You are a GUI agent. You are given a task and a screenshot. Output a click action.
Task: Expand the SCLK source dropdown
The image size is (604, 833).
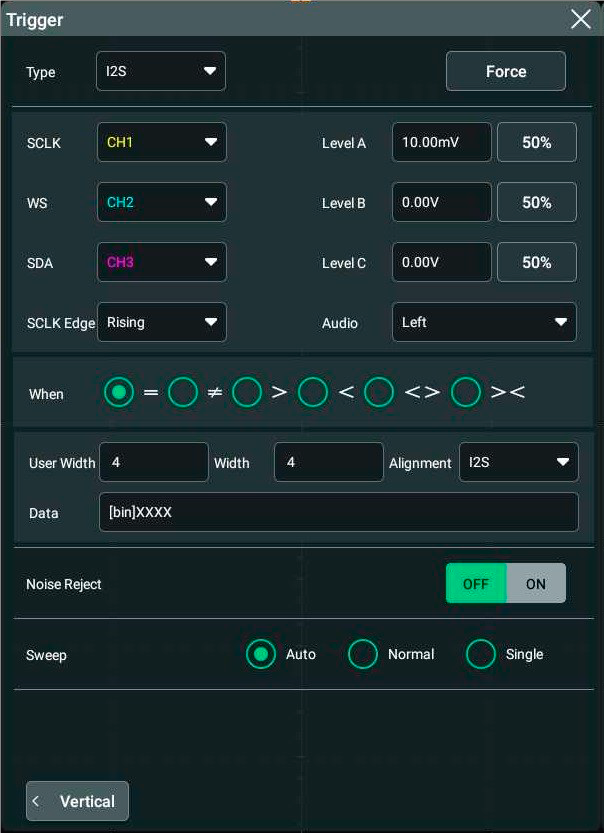pyautogui.click(x=162, y=142)
